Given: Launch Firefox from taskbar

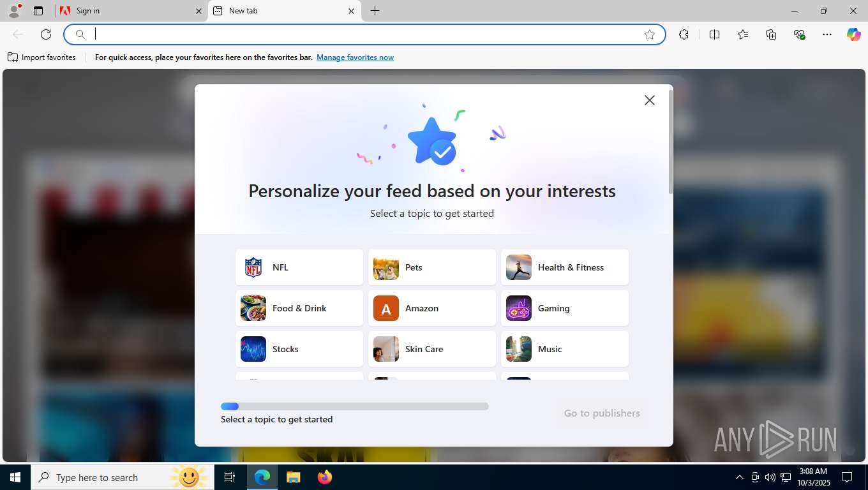Looking at the screenshot, I should point(324,477).
